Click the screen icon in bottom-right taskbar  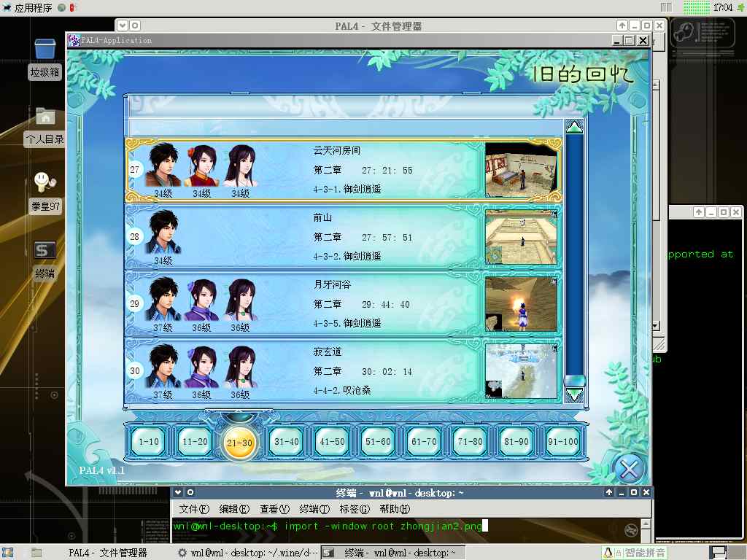718,553
